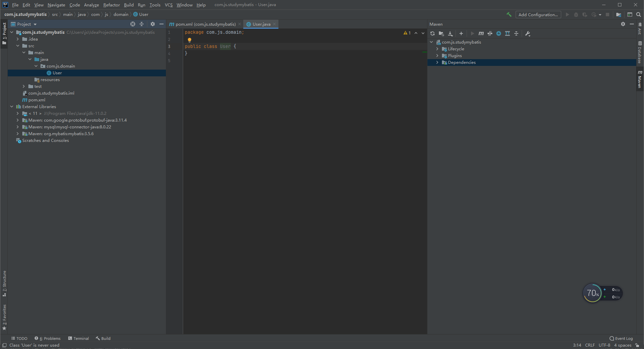This screenshot has height=349, width=644.
Task: Hide the Maven tool window
Action: pyautogui.click(x=632, y=24)
